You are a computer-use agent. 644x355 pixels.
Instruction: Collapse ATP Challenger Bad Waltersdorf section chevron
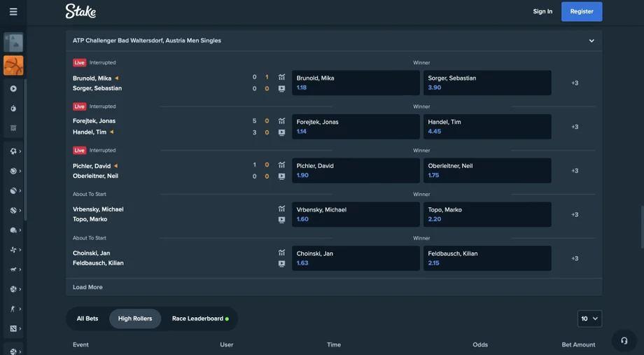tap(591, 41)
